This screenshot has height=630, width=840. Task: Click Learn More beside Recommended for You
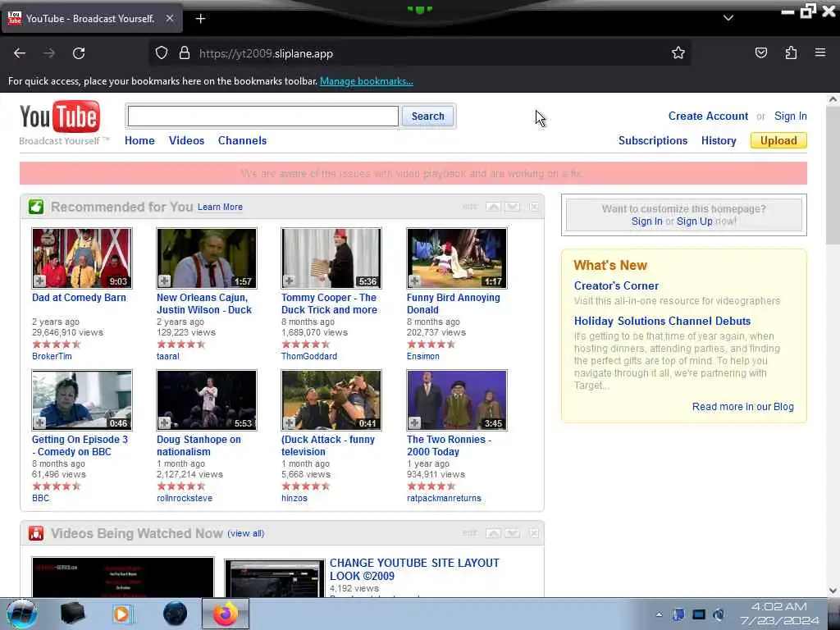[220, 207]
